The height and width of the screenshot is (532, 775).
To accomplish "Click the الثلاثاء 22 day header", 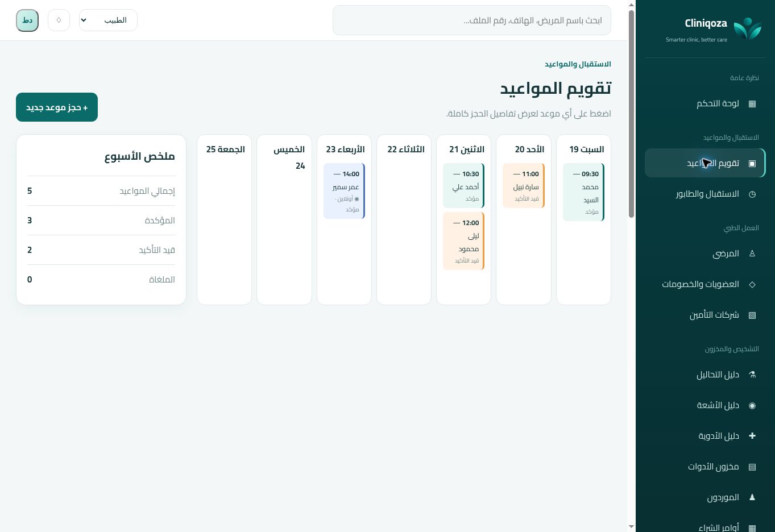I will pyautogui.click(x=406, y=149).
